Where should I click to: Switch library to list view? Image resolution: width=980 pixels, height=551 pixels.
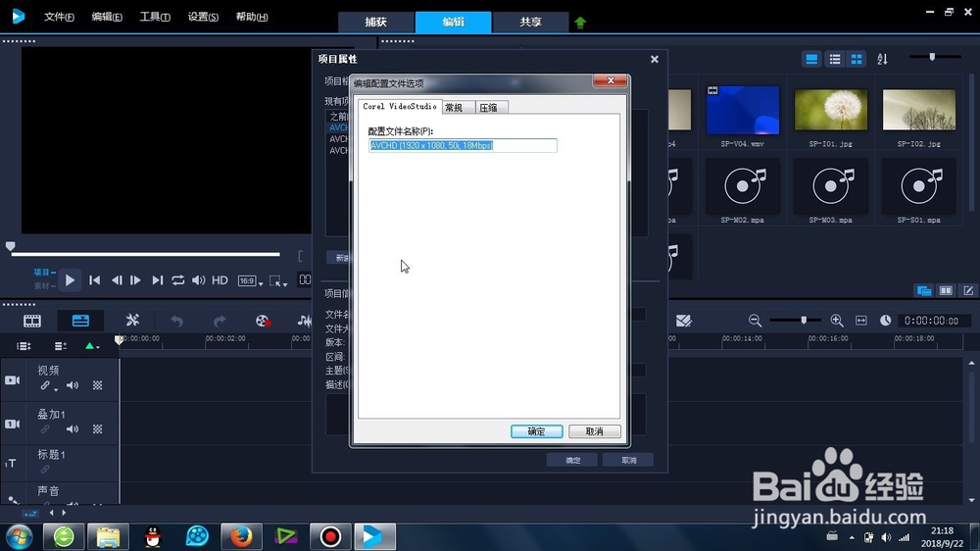[834, 59]
